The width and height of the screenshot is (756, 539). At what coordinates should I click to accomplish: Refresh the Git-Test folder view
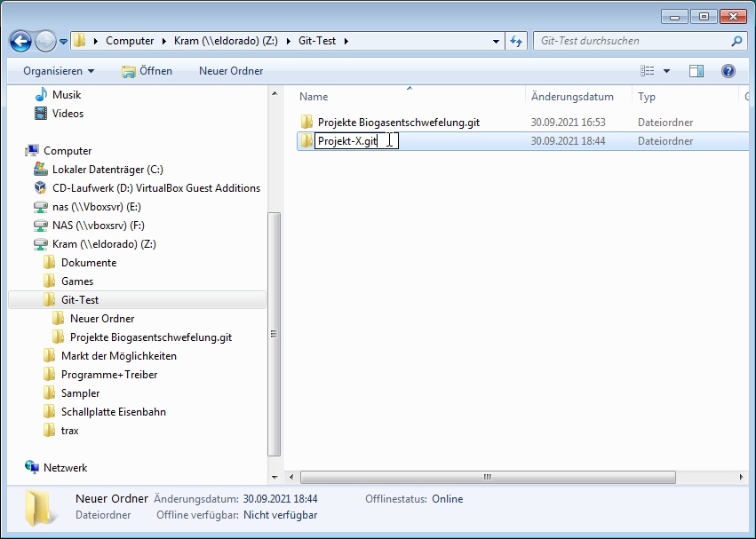516,42
